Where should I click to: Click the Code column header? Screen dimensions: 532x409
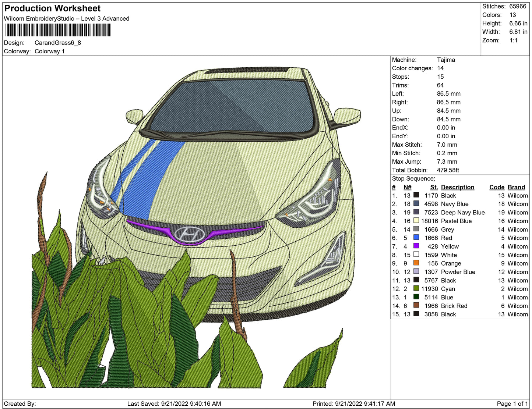(x=496, y=187)
